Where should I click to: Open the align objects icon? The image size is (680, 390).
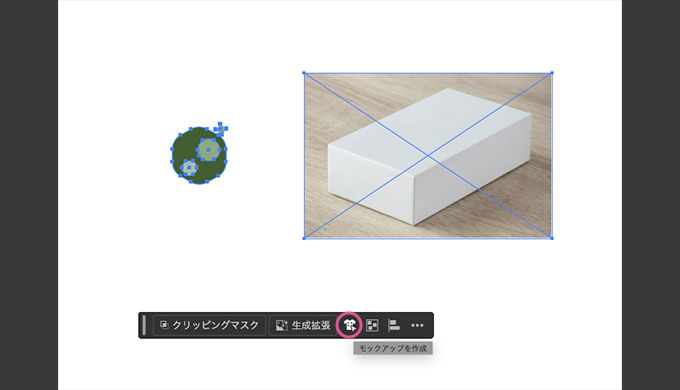coord(394,325)
